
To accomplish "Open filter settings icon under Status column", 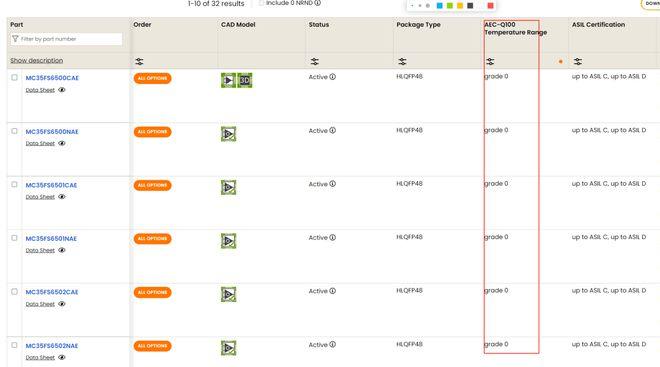I will pos(314,61).
